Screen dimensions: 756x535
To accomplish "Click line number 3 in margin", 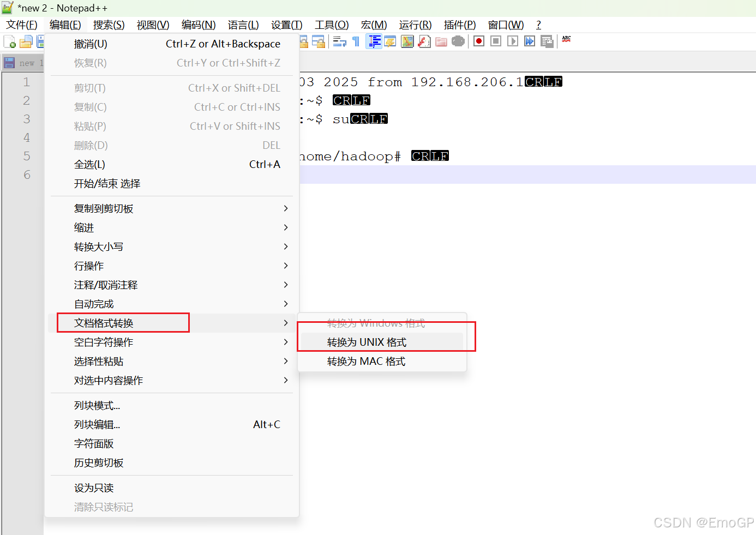I will [x=26, y=119].
